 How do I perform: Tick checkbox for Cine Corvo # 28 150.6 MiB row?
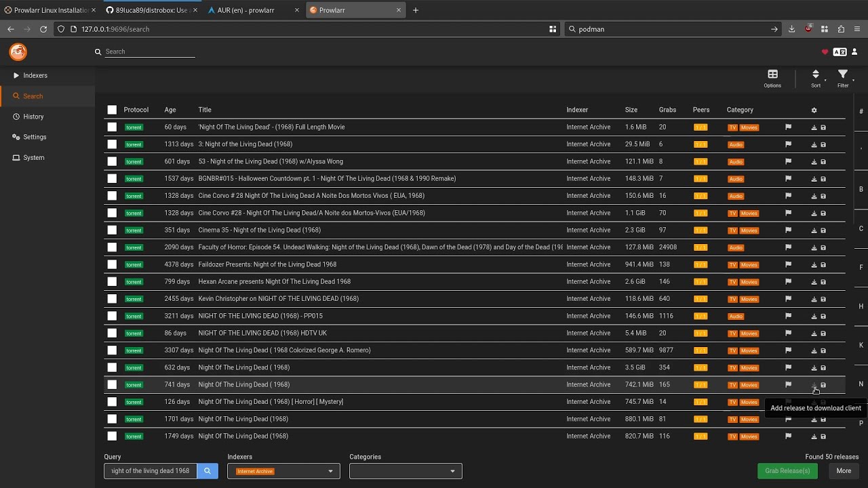[112, 196]
